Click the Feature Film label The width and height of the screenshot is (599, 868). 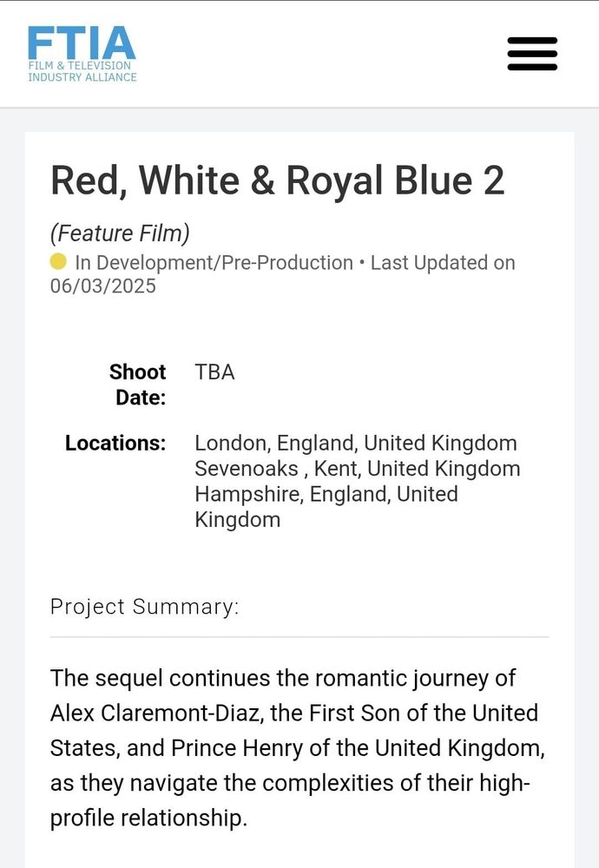pyautogui.click(x=120, y=233)
